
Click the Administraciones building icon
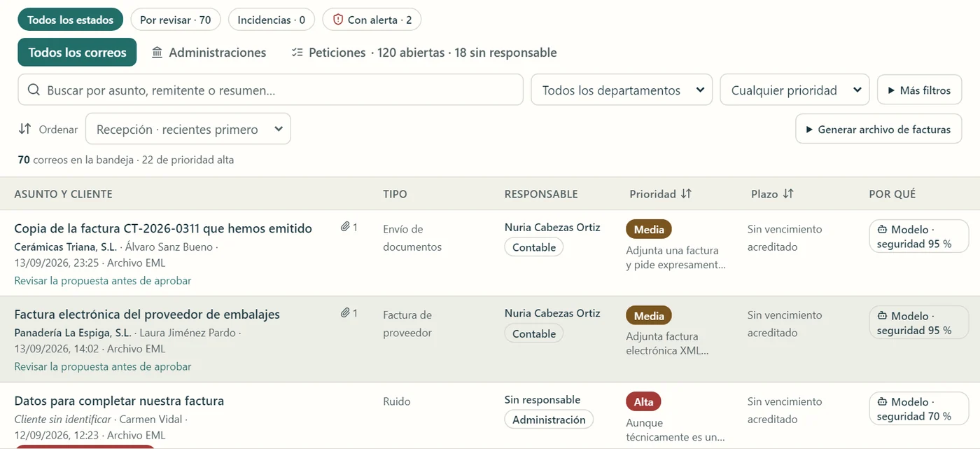157,53
